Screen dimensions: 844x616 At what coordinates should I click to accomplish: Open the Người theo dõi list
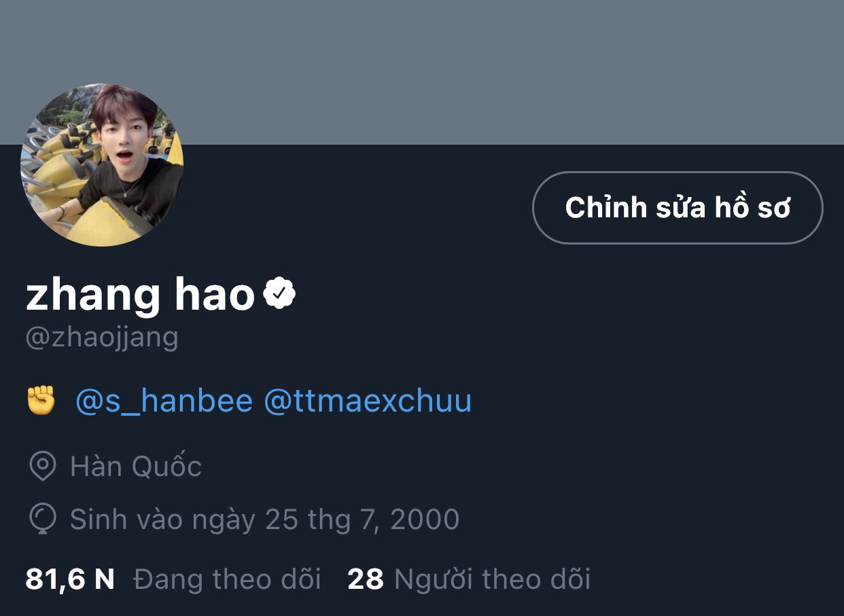493,579
